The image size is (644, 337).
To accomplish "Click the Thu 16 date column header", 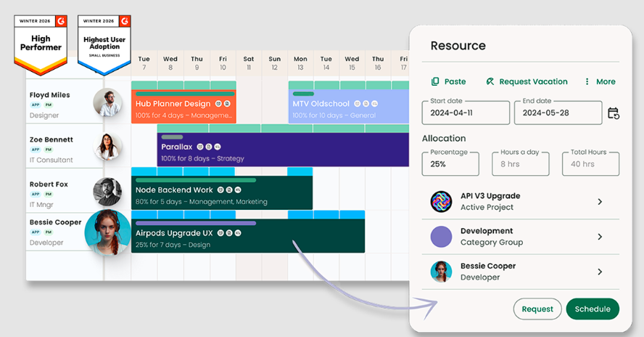I will point(378,63).
